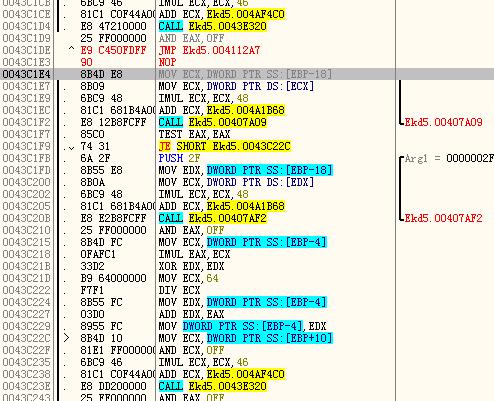Click the downward jump arrow at 0043C1F9
This screenshot has height=401, width=494.
[71, 147]
